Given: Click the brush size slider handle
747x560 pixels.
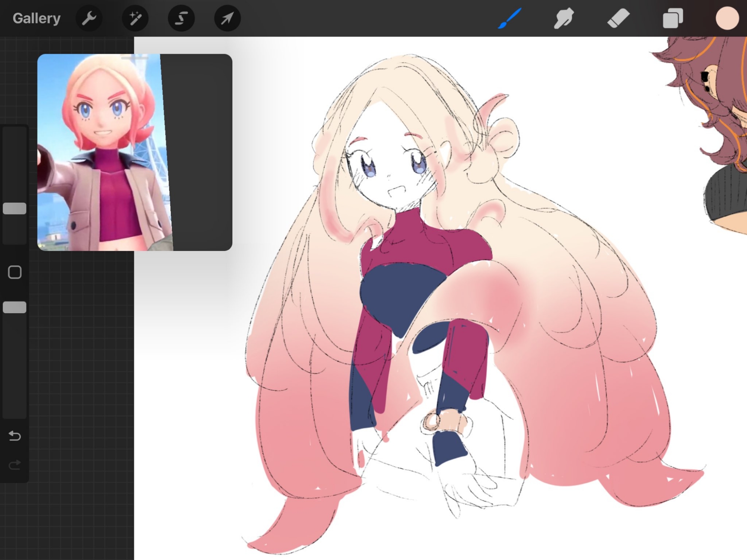Looking at the screenshot, I should 15,208.
